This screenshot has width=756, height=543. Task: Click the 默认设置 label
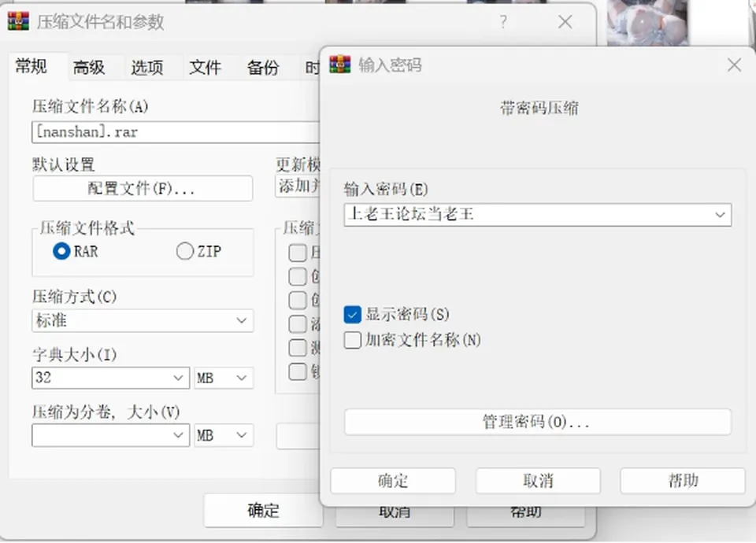pyautogui.click(x=64, y=164)
